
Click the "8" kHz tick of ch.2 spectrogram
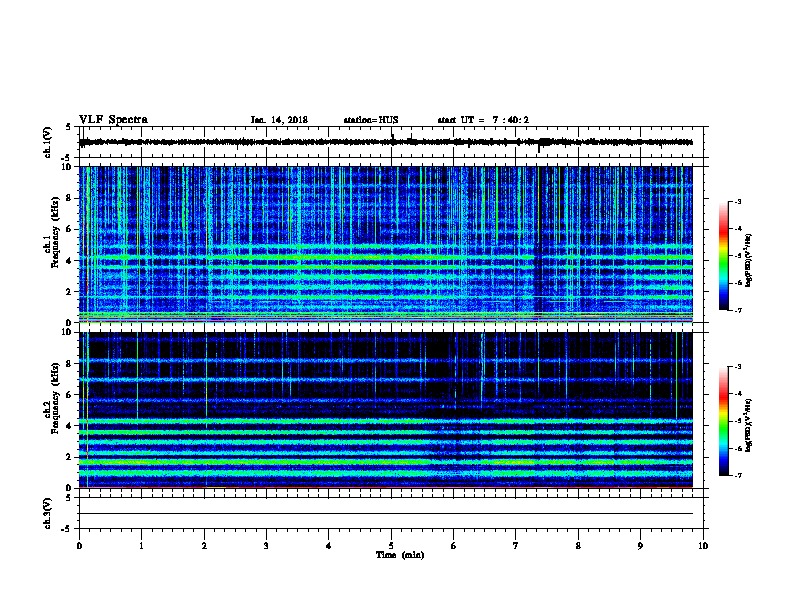click(71, 364)
